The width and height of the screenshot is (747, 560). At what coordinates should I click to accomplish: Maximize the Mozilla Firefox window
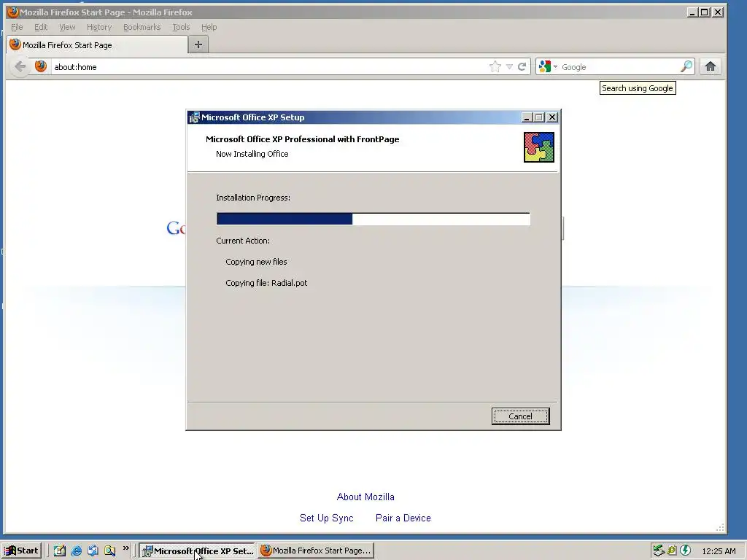705,12
